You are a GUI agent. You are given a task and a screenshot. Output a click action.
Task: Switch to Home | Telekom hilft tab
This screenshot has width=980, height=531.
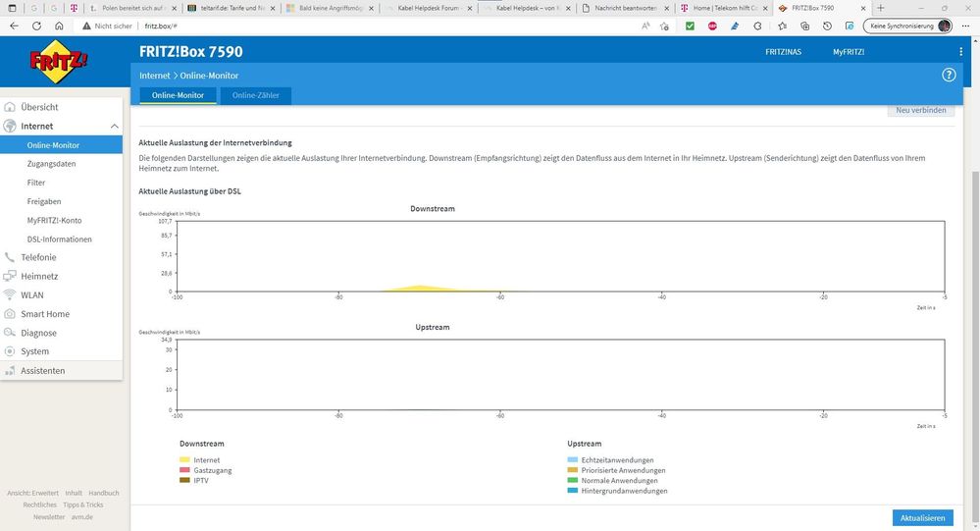tap(724, 8)
